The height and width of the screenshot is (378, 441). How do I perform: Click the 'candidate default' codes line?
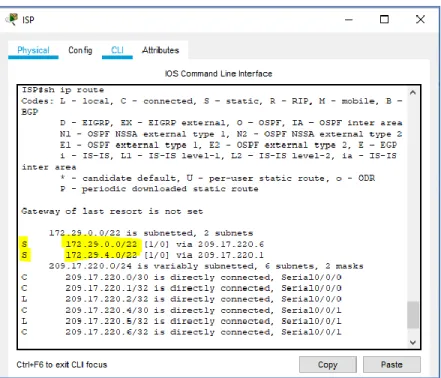pyautogui.click(x=217, y=178)
